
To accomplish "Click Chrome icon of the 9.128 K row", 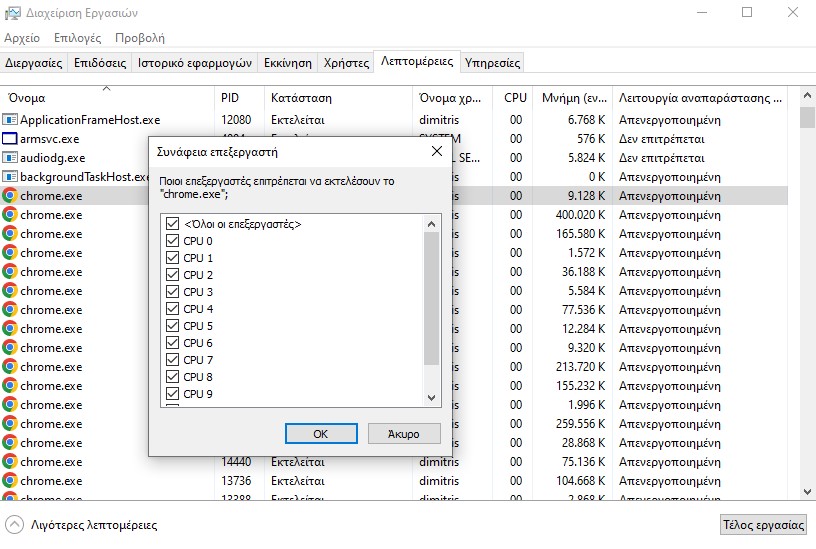I will point(10,196).
